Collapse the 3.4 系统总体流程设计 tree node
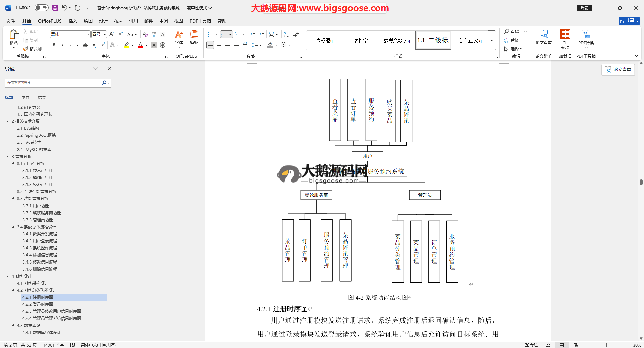The width and height of the screenshot is (644, 348). [x=13, y=227]
